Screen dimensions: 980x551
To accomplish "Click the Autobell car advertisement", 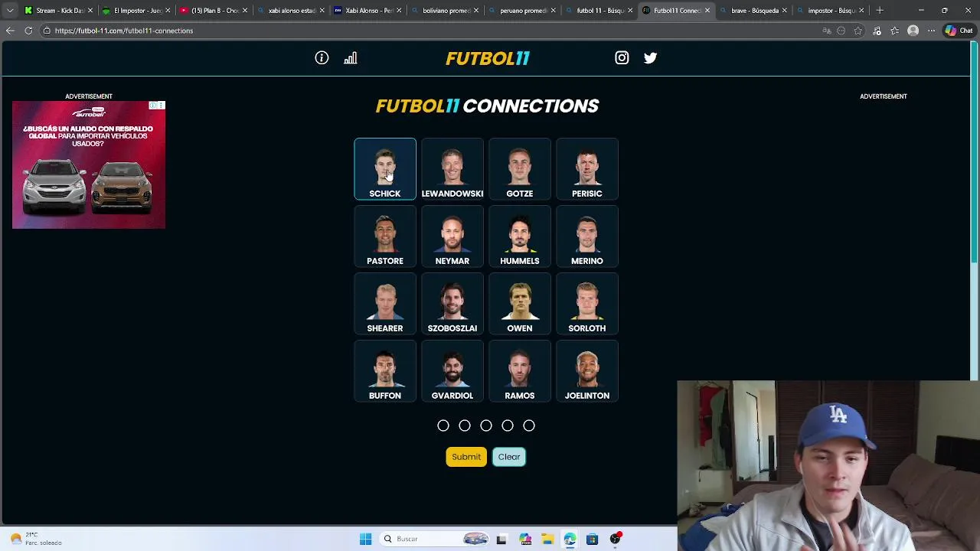I will click(89, 165).
